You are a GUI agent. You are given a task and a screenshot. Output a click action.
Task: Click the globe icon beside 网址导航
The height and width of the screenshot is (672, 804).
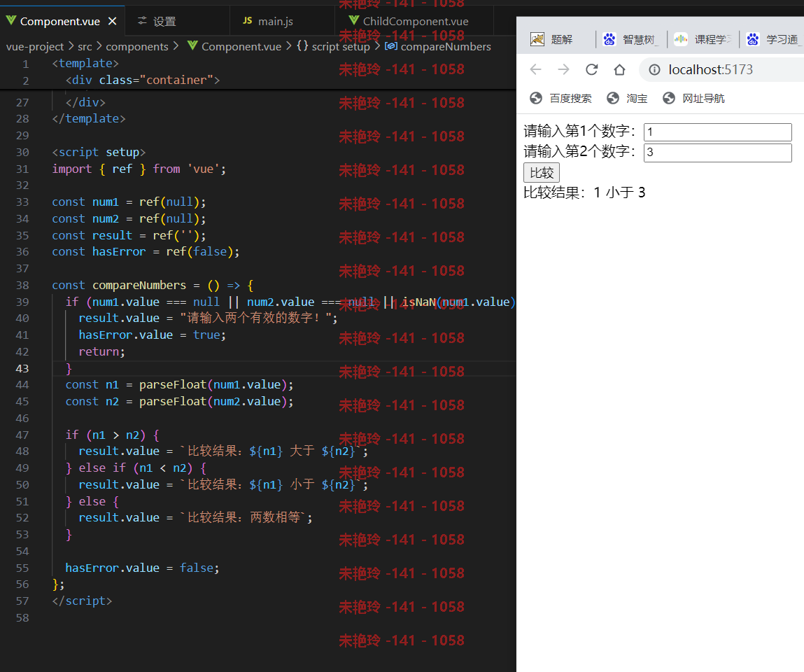point(669,98)
